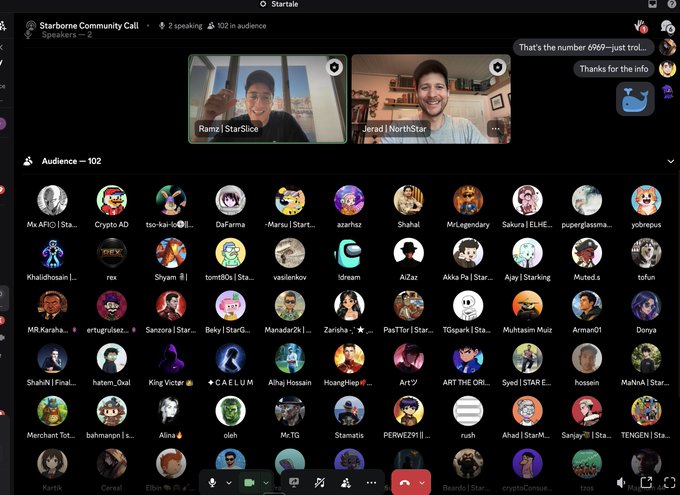Open the three-dot menu on Jerad's video
This screenshot has height=495, width=680.
tap(495, 129)
